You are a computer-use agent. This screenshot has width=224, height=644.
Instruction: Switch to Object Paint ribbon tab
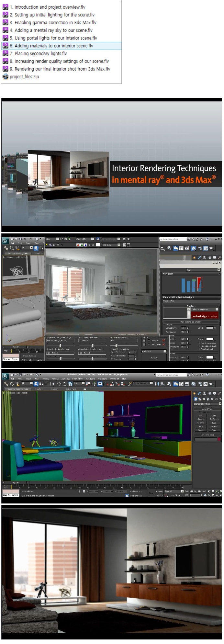click(71, 389)
